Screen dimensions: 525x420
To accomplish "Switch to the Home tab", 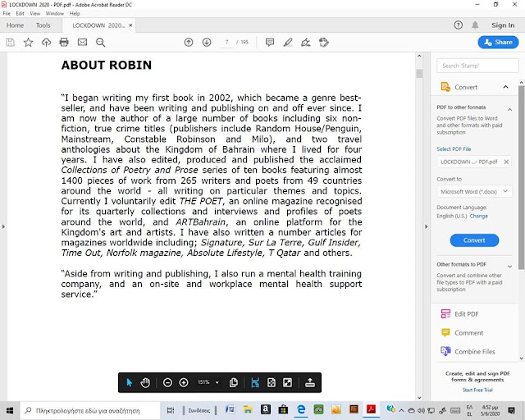I will [x=15, y=25].
